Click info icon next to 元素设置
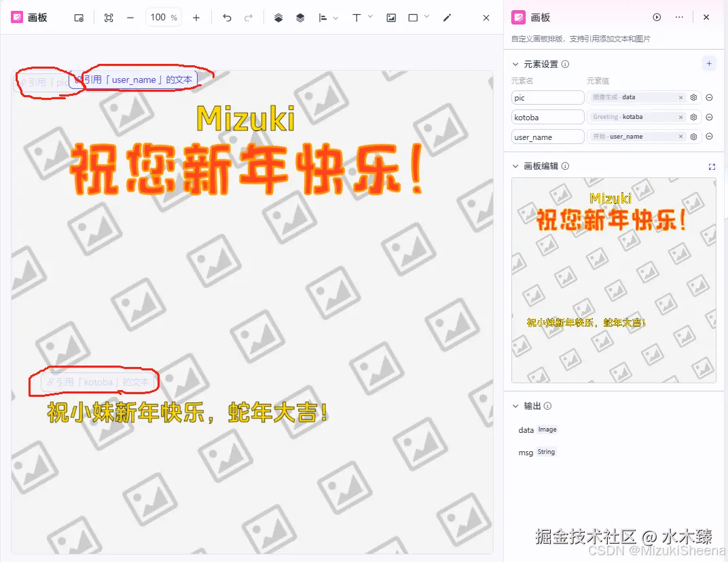The image size is (728, 562). tap(565, 64)
